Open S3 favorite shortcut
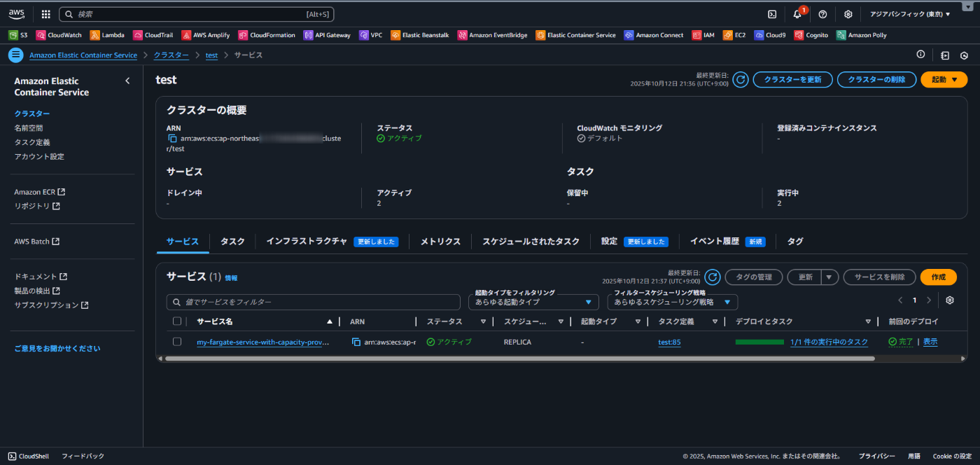980x465 pixels. coord(18,35)
